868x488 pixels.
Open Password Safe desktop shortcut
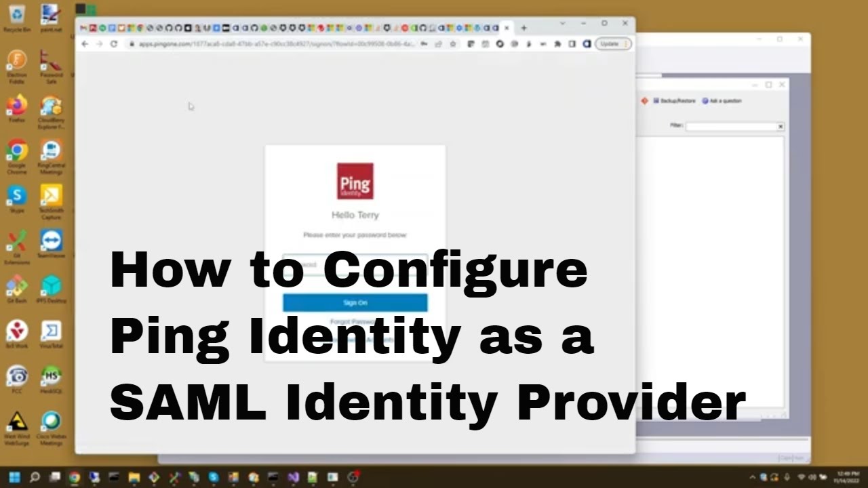pos(51,66)
